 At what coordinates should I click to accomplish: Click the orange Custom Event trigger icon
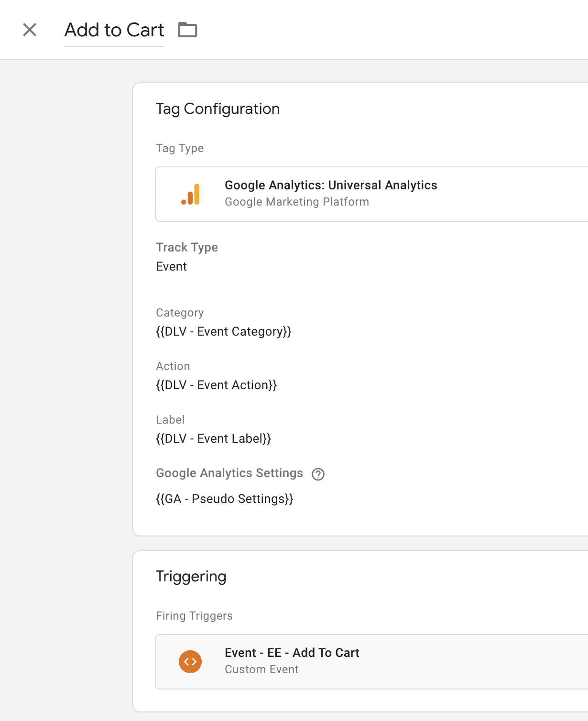pyautogui.click(x=190, y=662)
